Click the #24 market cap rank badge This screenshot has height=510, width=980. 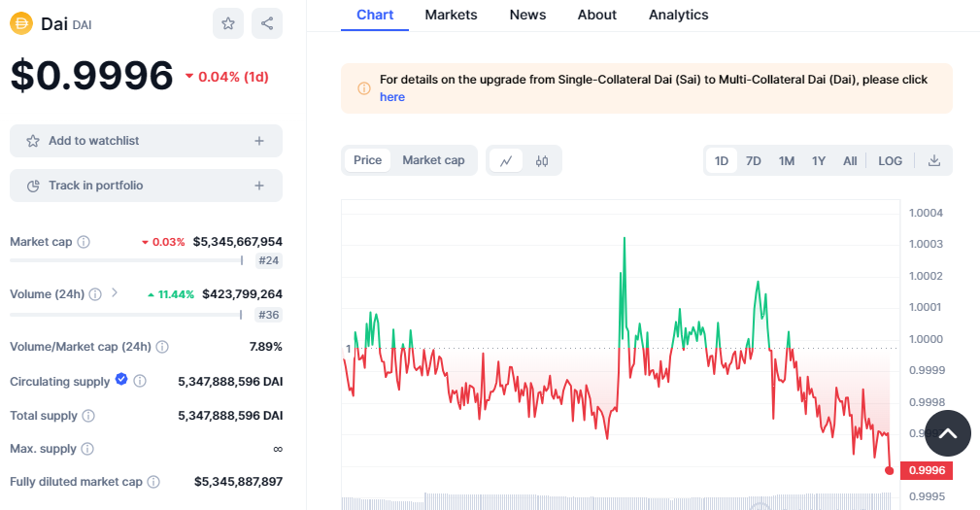[269, 260]
